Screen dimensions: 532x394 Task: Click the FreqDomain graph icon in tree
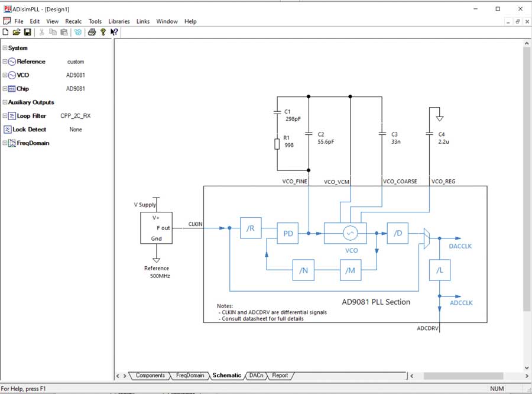coord(12,143)
